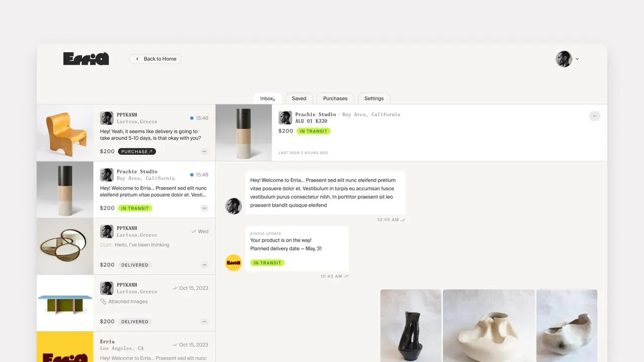View the rightmost white ceramic photo in the chat
Image resolution: width=644 pixels, height=362 pixels.
click(567, 326)
